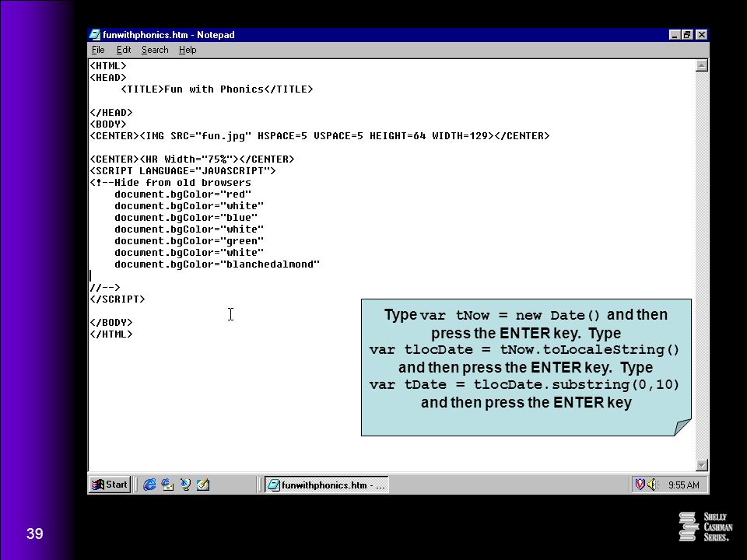Click the blank line after blanchedalmond
Viewport: 747px width, 560px height.
tap(391, 275)
